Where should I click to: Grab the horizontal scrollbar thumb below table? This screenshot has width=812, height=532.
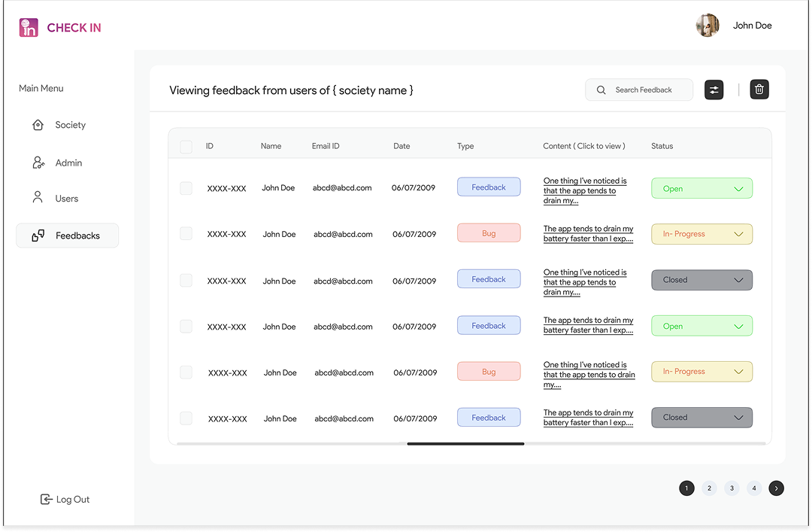click(465, 444)
